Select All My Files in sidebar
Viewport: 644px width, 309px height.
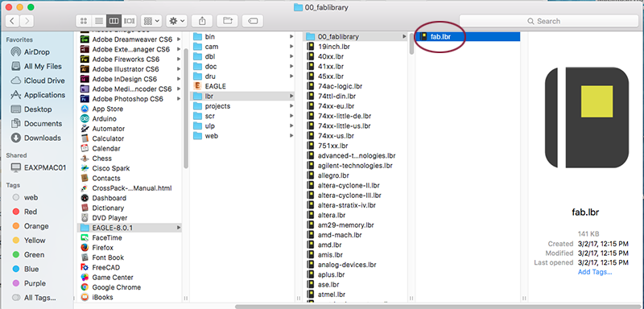[x=36, y=67]
